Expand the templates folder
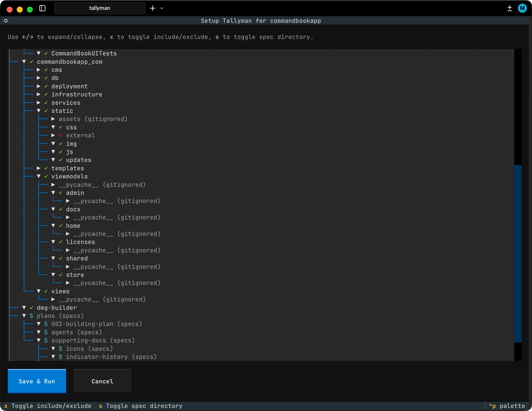 click(x=39, y=168)
